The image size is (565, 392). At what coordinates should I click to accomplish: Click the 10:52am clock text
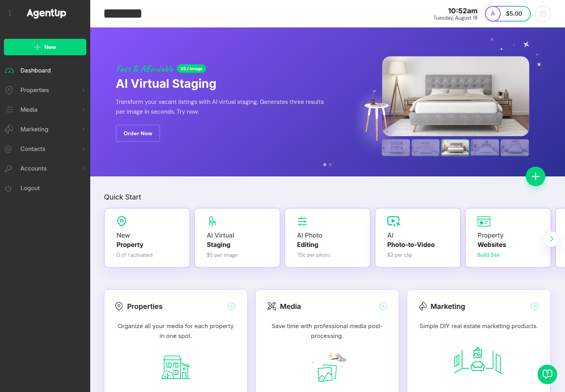(463, 11)
